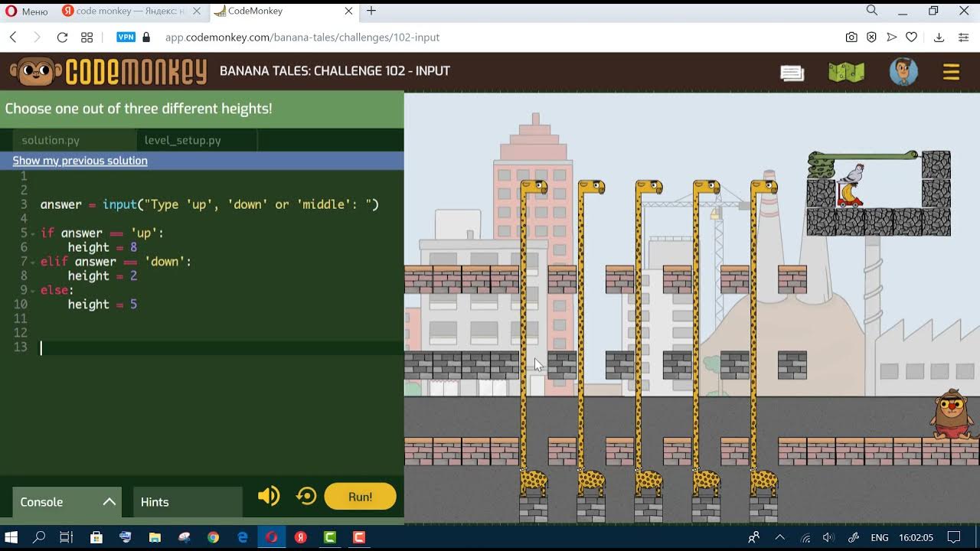The image size is (980, 551).
Task: Open Yandex from the taskbar
Action: click(301, 537)
